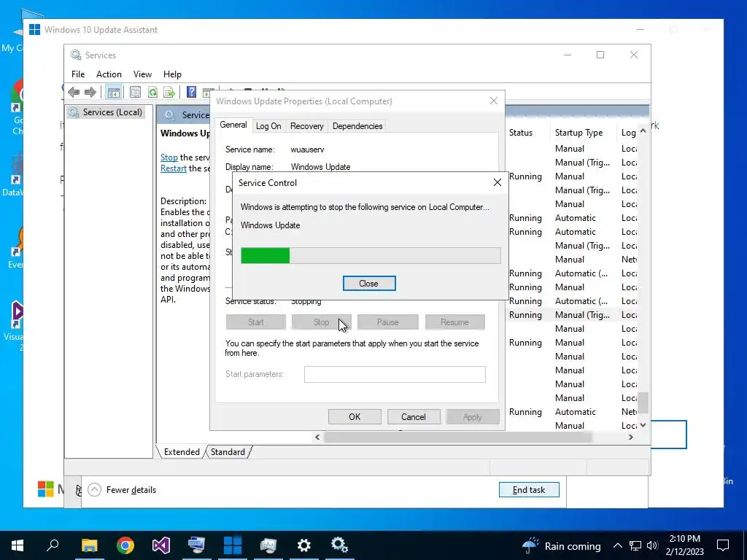Click the Restart the service link

point(174,168)
